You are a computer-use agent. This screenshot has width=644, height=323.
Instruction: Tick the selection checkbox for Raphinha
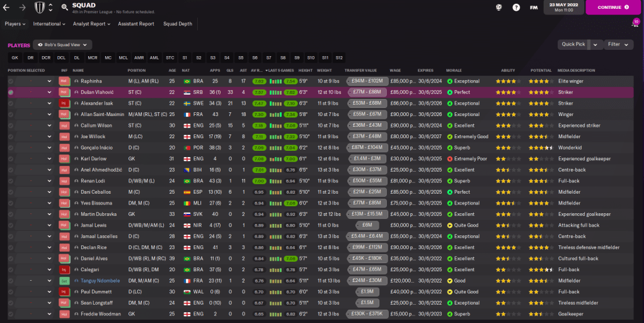point(11,81)
